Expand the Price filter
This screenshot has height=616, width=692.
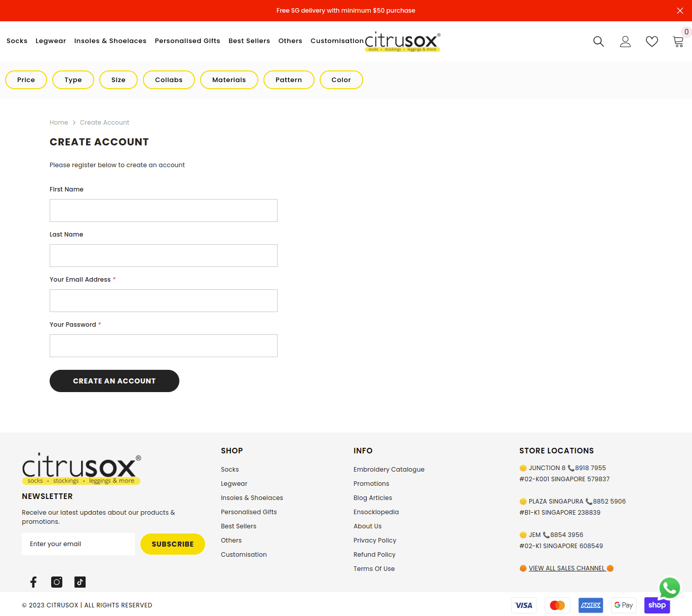(x=26, y=80)
